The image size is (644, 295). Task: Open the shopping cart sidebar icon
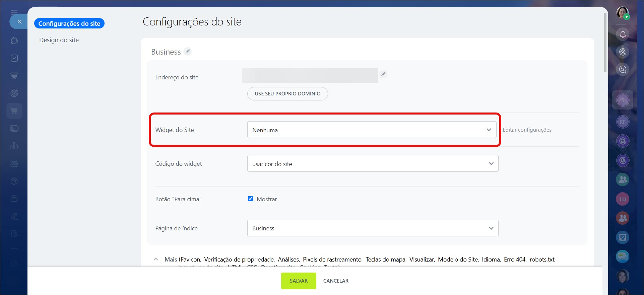[14, 111]
